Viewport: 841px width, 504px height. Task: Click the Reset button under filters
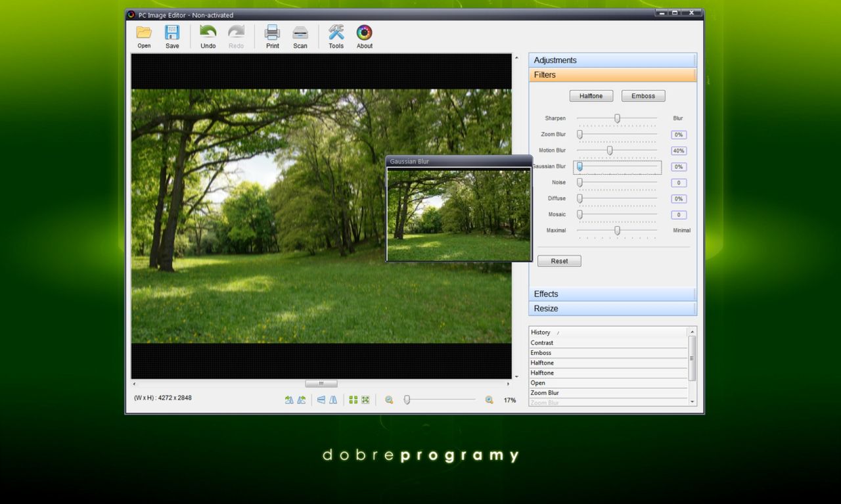click(x=559, y=262)
